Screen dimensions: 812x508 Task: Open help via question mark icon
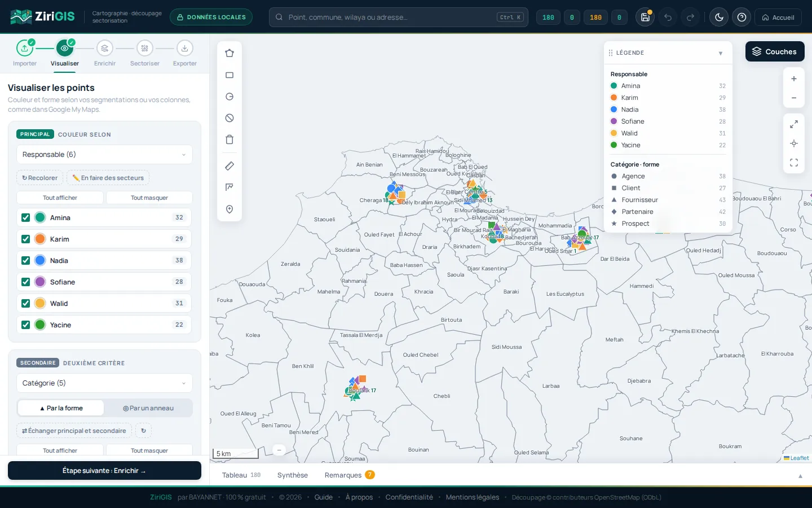click(742, 17)
